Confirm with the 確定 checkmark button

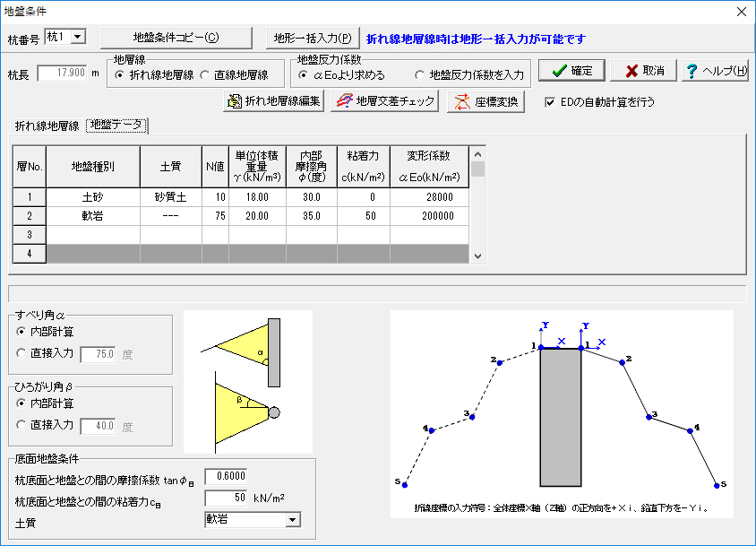point(571,71)
